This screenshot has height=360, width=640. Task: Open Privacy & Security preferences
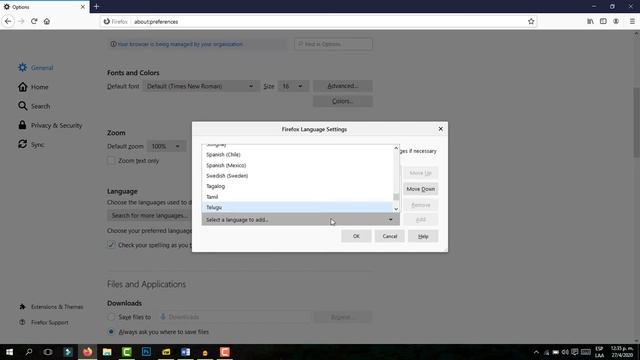coord(50,125)
